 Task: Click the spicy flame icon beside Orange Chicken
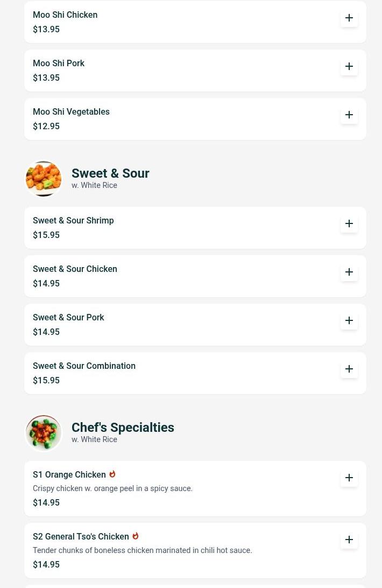112,474
